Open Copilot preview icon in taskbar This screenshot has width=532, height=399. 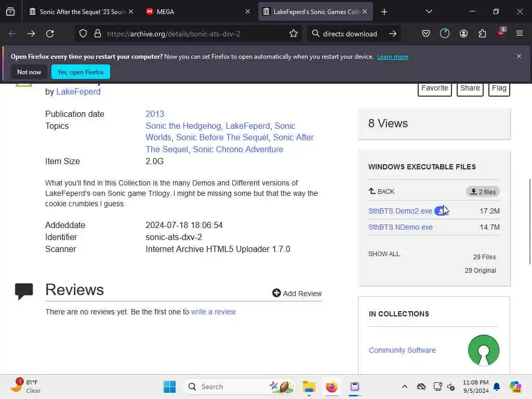[515, 387]
